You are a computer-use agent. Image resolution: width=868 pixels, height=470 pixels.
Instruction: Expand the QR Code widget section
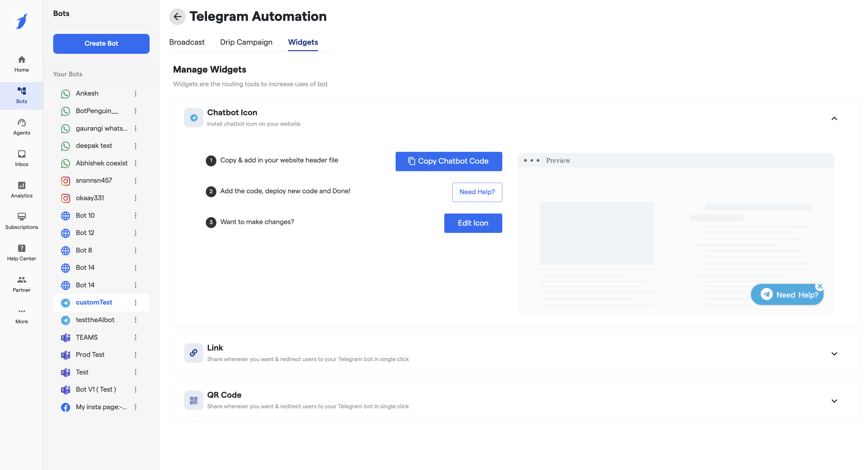[x=834, y=401]
